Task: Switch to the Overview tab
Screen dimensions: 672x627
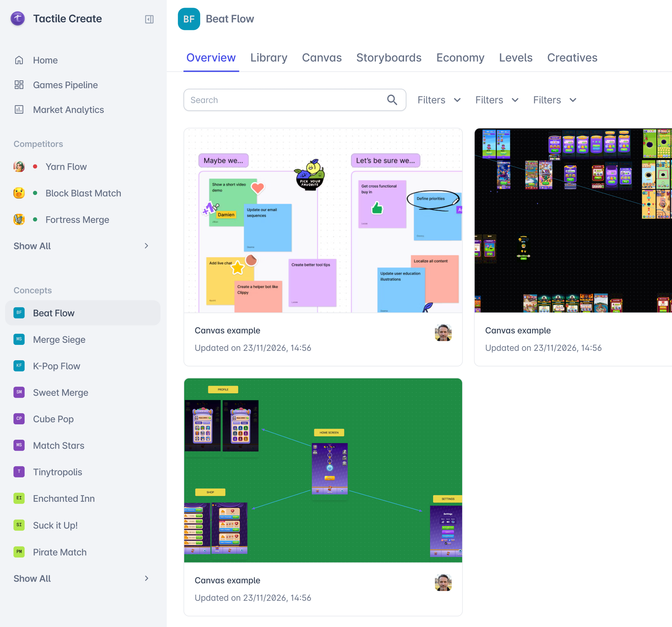Action: click(x=211, y=58)
